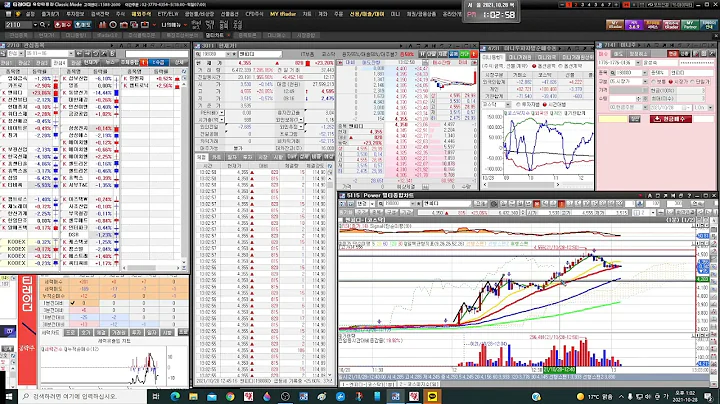
Task: Click the magnifier search icon beside screen number 2110
Action: 42,24
